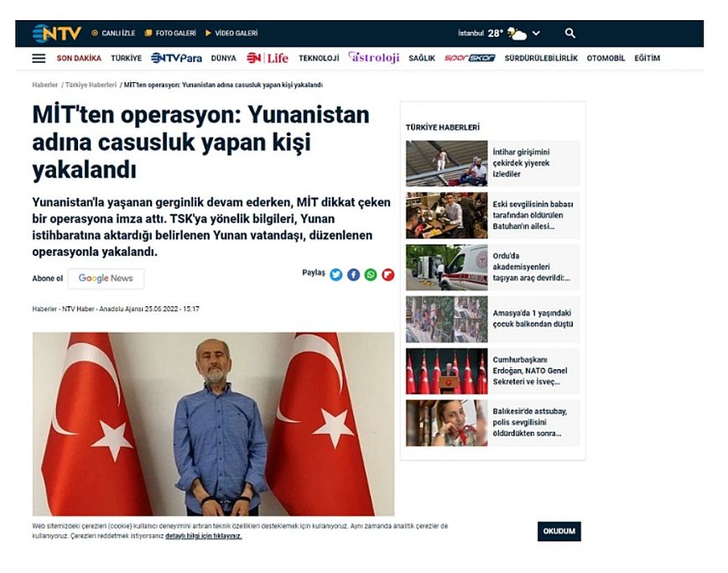Open Video Galeri section
This screenshot has height=573, width=728.
coord(231,33)
